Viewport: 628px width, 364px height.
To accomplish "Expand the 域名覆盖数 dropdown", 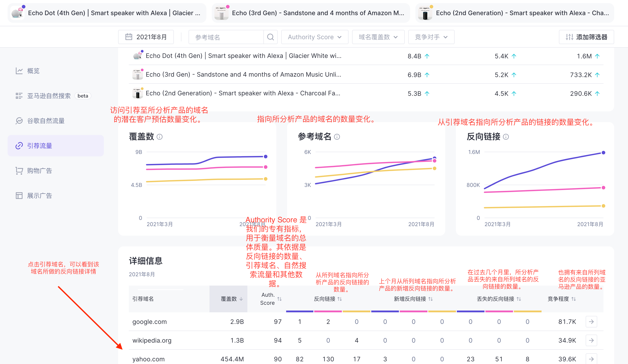I will [x=378, y=37].
